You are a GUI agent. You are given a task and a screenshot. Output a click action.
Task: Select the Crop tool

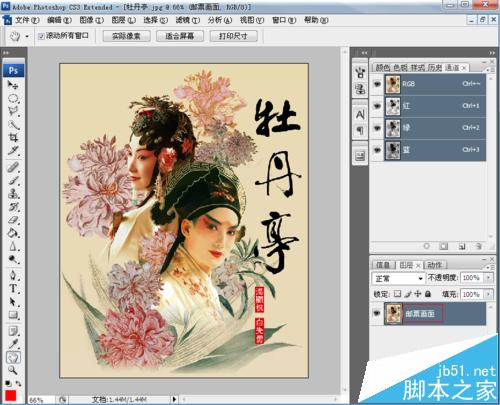coord(13,137)
